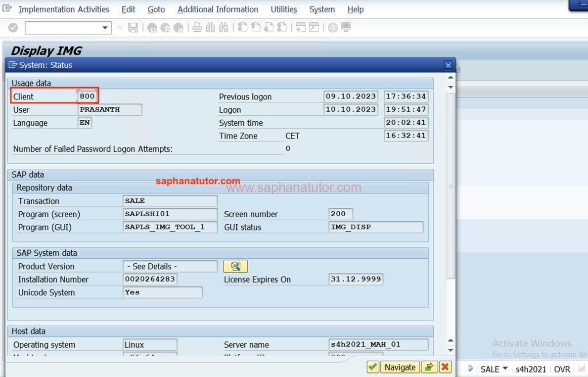The image size is (588, 377).
Task: Click the Client field showing 800
Action: coord(88,96)
